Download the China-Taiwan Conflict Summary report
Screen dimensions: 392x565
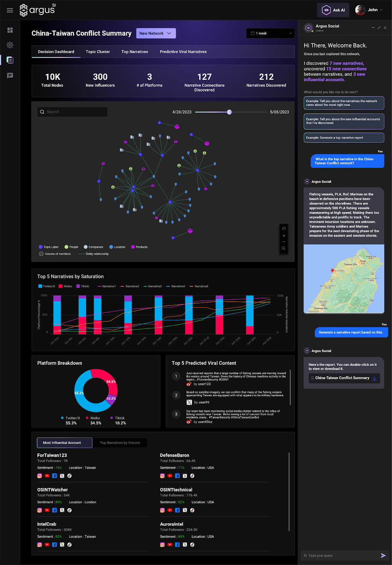[374, 378]
